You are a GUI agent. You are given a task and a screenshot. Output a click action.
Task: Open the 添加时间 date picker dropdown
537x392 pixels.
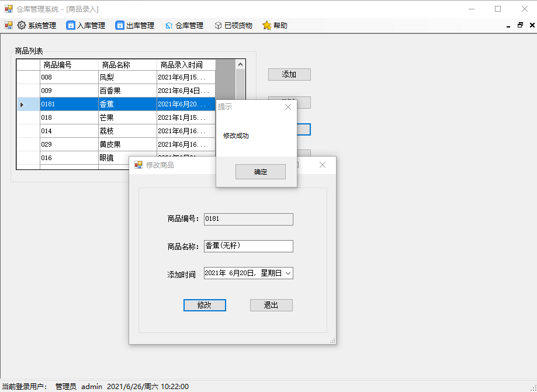288,273
